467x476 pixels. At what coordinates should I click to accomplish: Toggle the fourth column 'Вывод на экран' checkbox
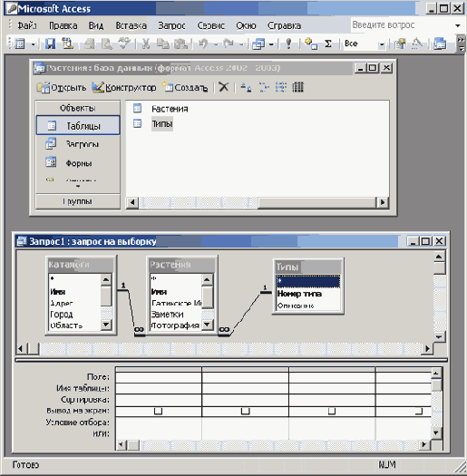tap(419, 411)
